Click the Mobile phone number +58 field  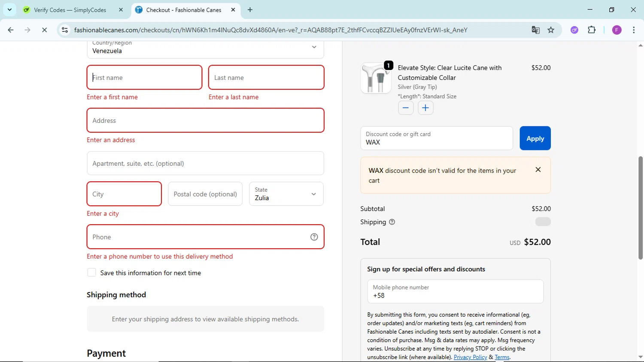455,292
